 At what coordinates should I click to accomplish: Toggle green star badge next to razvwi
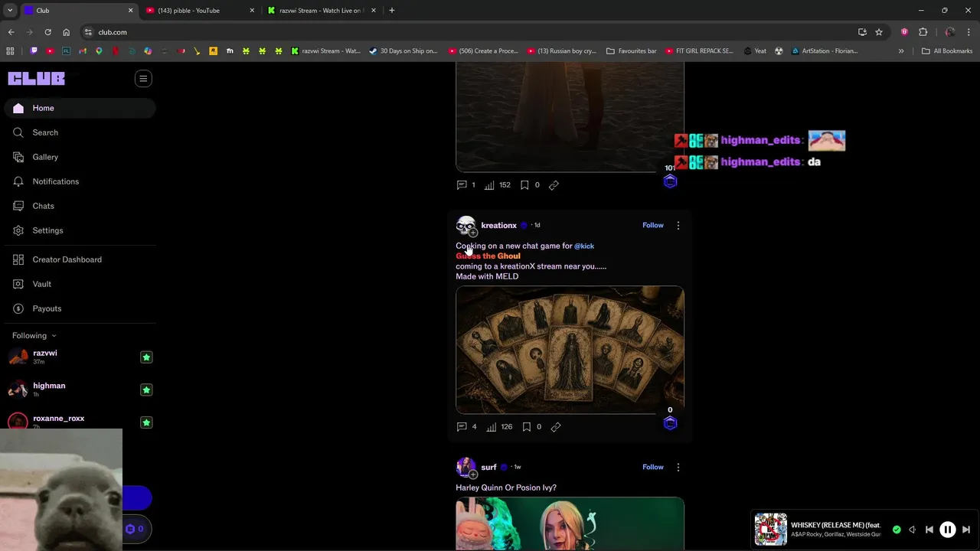click(146, 357)
